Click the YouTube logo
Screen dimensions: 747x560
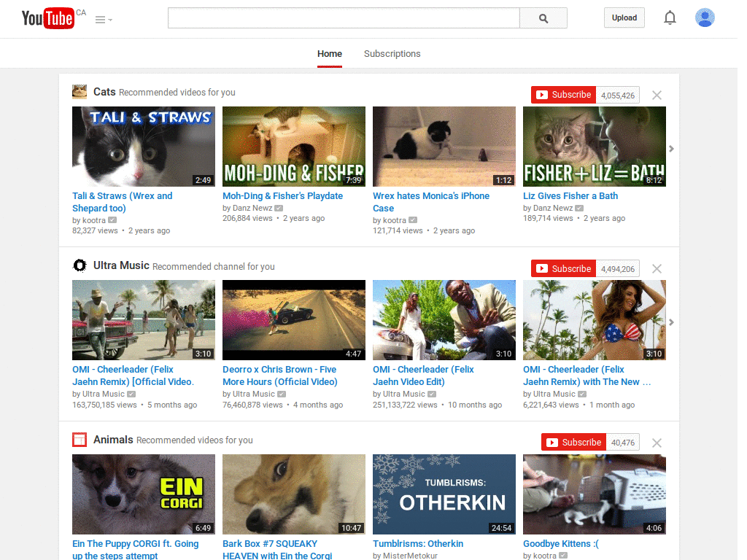[x=48, y=18]
